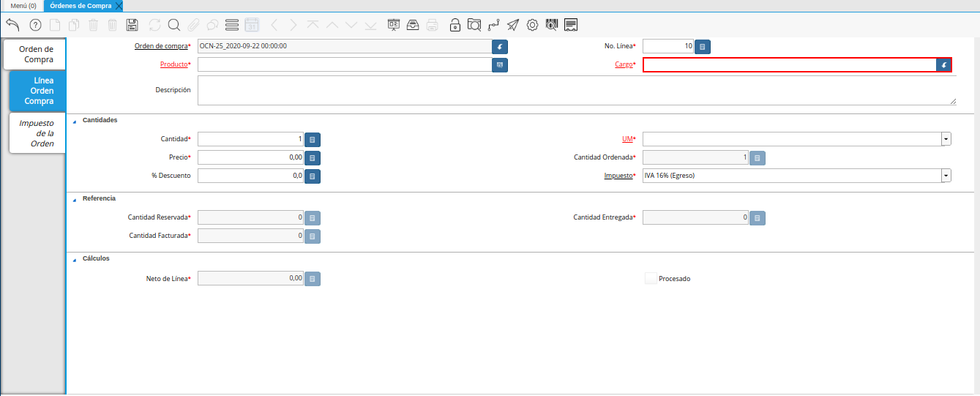Click the calendar history icon
The width and height of the screenshot is (980, 396).
252,25
